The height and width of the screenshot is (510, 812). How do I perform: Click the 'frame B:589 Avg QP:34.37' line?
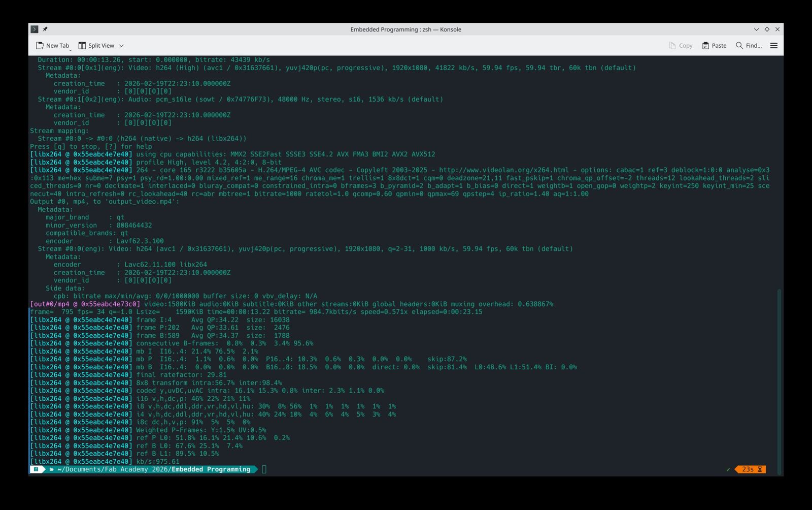(x=160, y=336)
